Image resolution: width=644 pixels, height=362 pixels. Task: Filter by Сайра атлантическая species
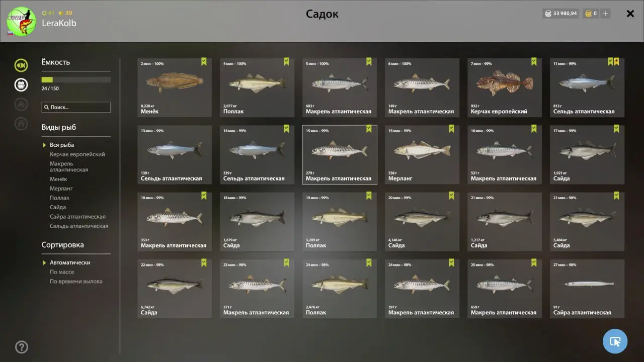tap(77, 217)
